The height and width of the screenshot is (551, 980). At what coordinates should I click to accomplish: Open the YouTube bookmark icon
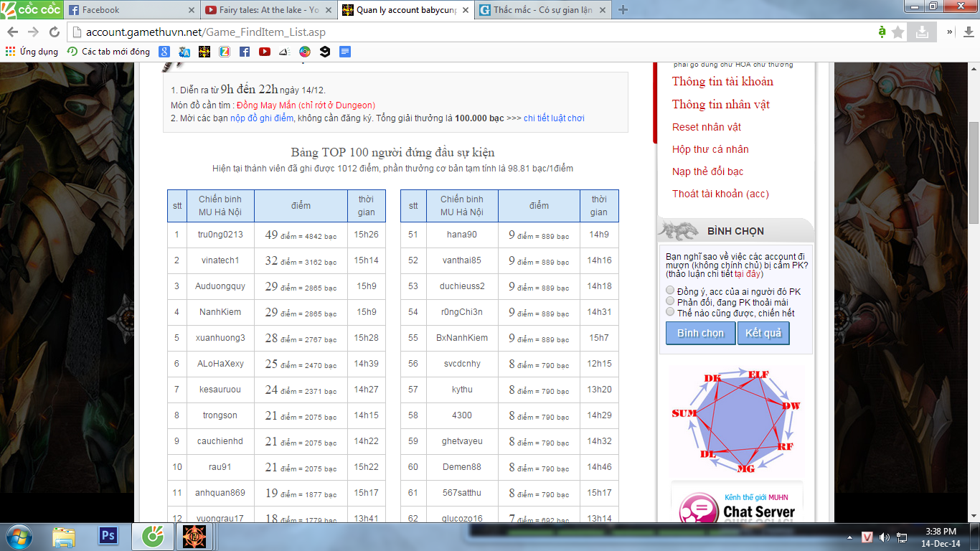(x=265, y=52)
